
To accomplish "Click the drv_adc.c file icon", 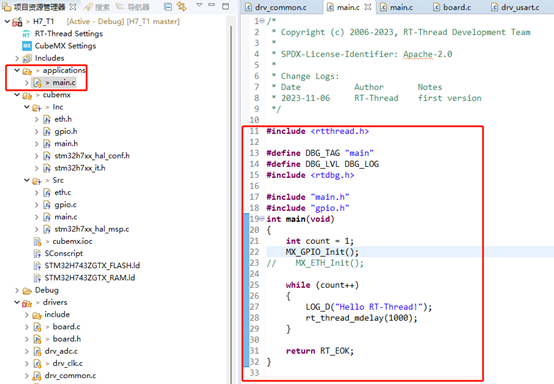I will 37,351.
